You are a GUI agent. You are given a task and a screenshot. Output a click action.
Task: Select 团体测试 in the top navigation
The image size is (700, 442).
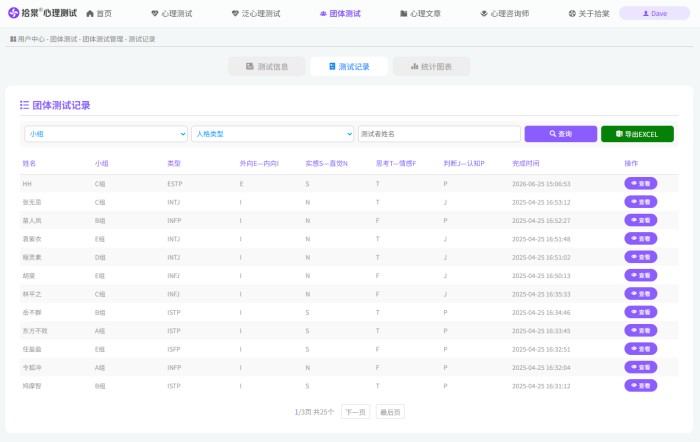coord(340,13)
